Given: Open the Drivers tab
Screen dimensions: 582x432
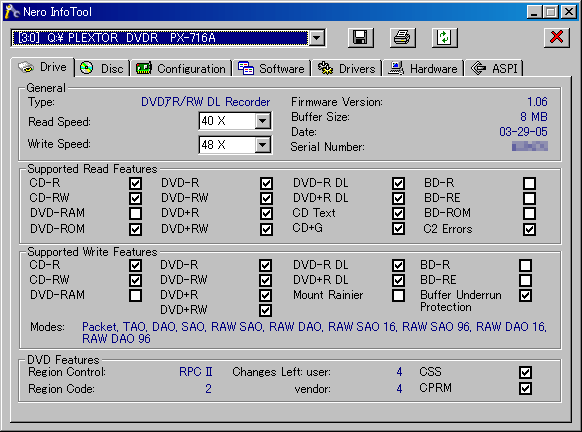Looking at the screenshot, I should pyautogui.click(x=347, y=69).
